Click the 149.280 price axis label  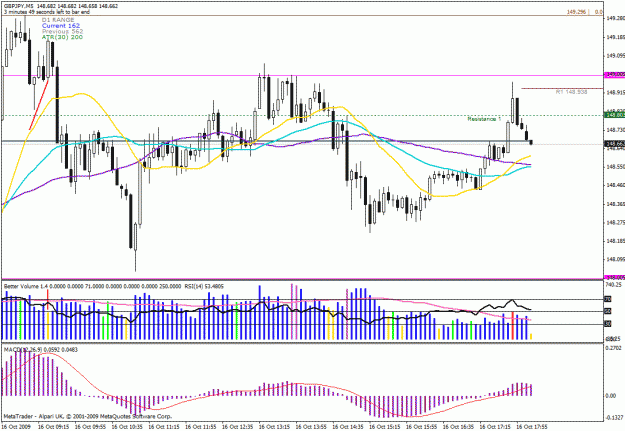615,18
